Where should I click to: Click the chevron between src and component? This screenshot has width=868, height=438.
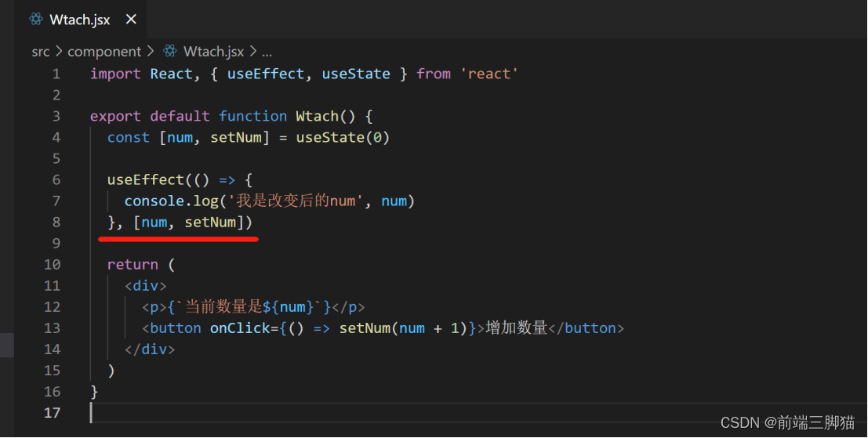[59, 52]
